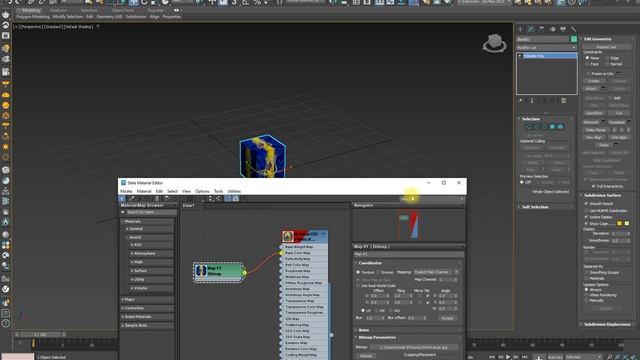Open the Tools menu in Slate editor
640x360 pixels.
click(219, 191)
